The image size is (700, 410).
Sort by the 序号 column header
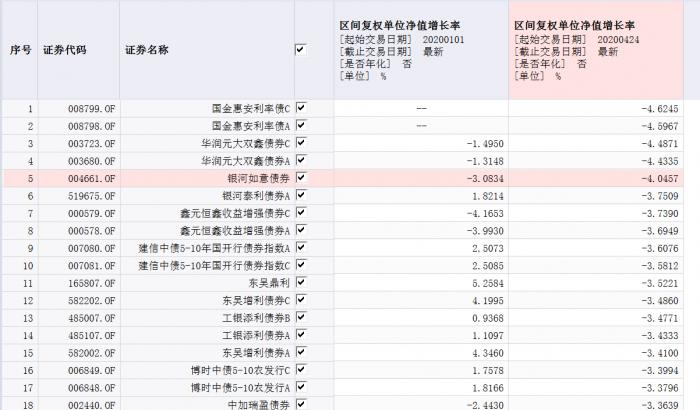click(x=20, y=49)
